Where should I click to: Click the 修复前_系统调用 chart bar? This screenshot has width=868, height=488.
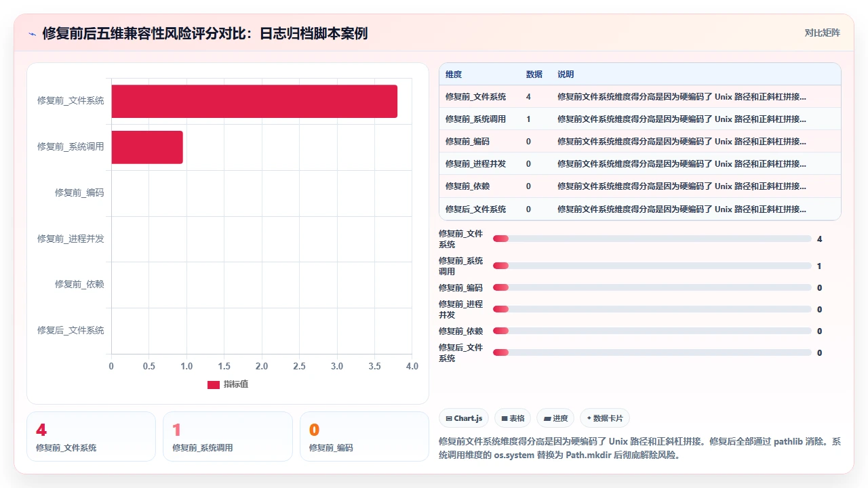click(147, 147)
